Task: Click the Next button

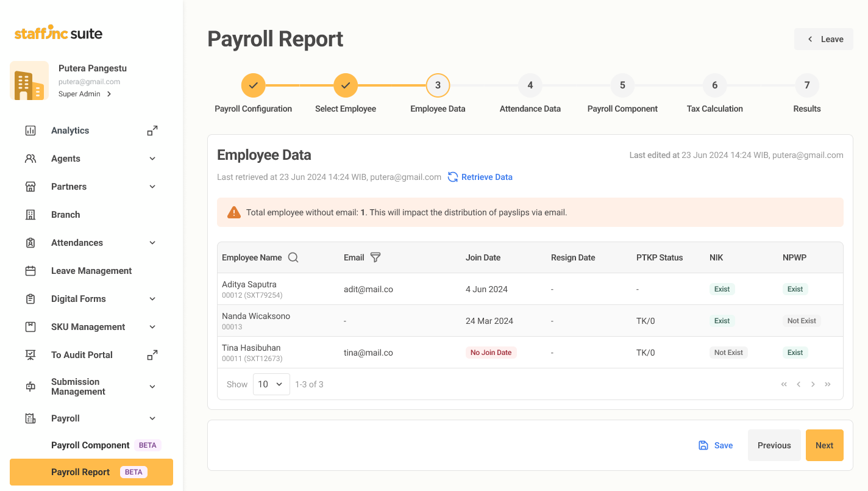Action: [824, 445]
